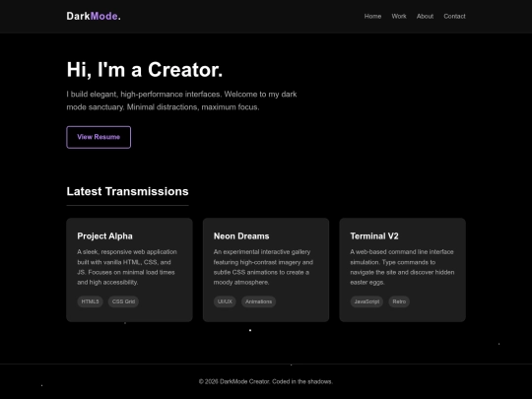This screenshot has width=532, height=399.
Task: Open the Home nav link
Action: pyautogui.click(x=372, y=17)
